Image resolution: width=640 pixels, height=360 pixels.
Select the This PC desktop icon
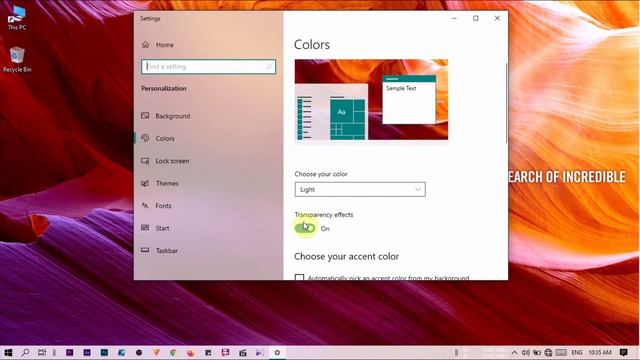click(17, 19)
